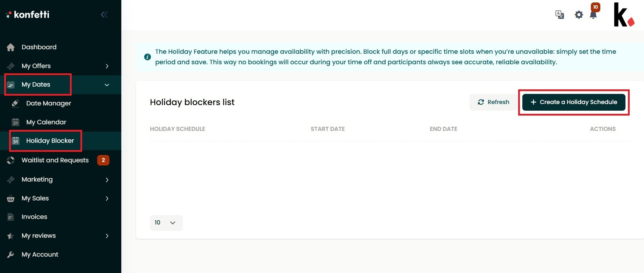
Task: Open the settings gear icon
Action: [x=579, y=15]
